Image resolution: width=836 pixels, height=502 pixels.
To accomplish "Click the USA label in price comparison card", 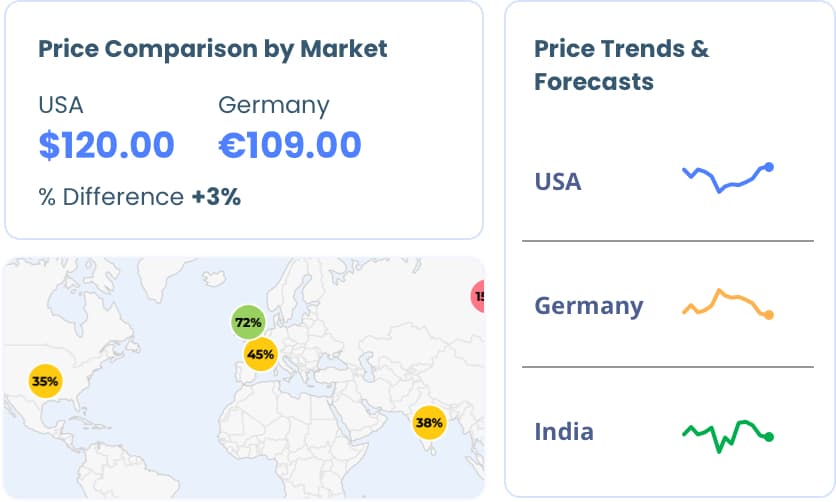I will [60, 105].
